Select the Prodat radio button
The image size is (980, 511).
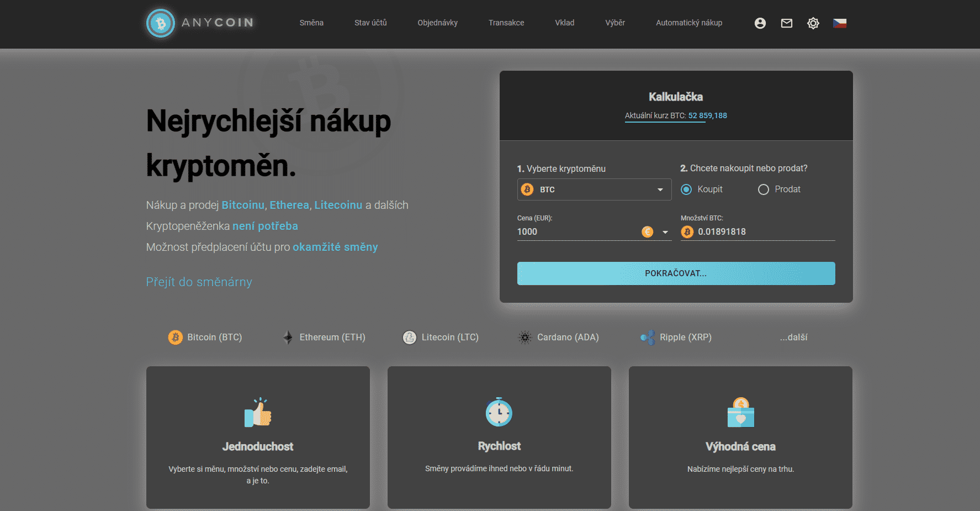764,189
